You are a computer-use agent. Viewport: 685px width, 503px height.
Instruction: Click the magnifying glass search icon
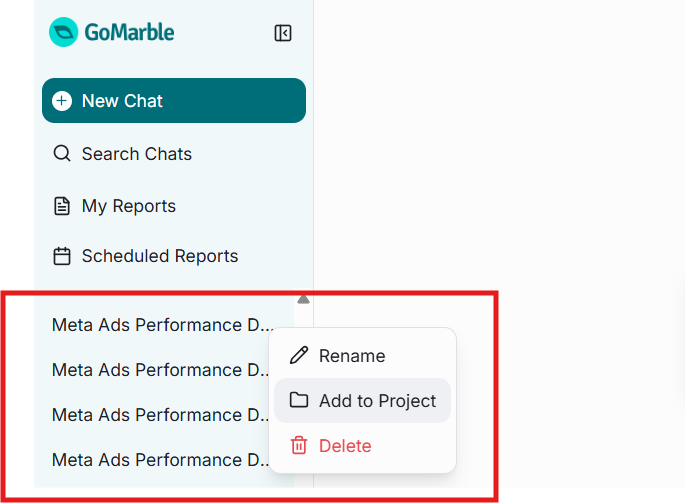pyautogui.click(x=62, y=153)
